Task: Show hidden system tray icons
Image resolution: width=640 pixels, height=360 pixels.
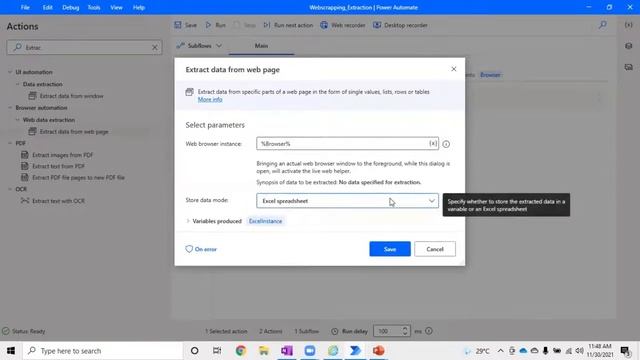Action: coord(500,351)
